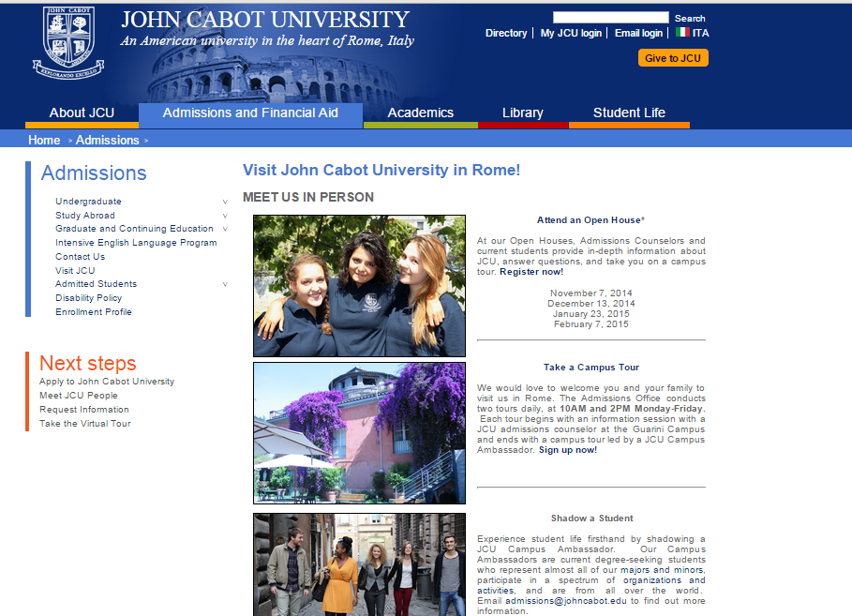Click the Sign up now! link
Viewport: 852px width, 616px height.
[568, 450]
